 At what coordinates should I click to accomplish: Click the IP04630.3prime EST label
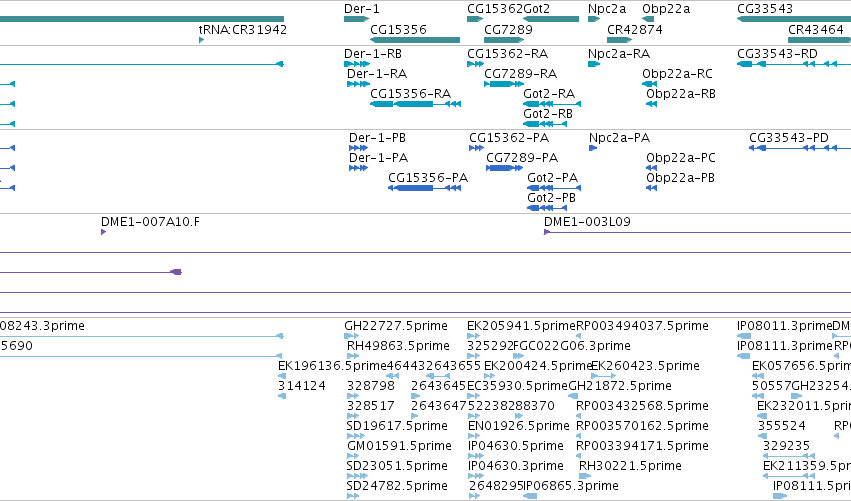[x=516, y=466]
